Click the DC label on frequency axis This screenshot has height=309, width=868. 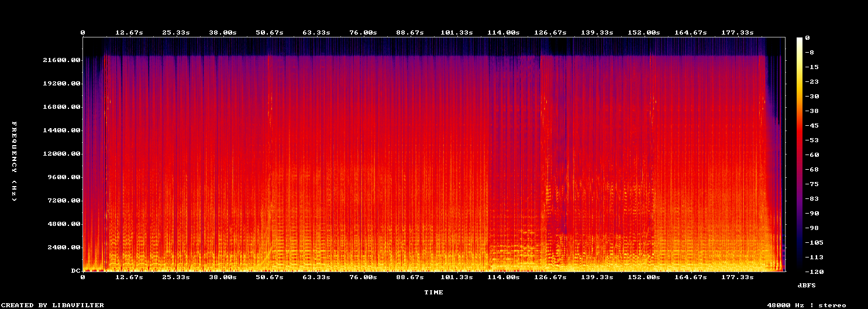(x=75, y=271)
